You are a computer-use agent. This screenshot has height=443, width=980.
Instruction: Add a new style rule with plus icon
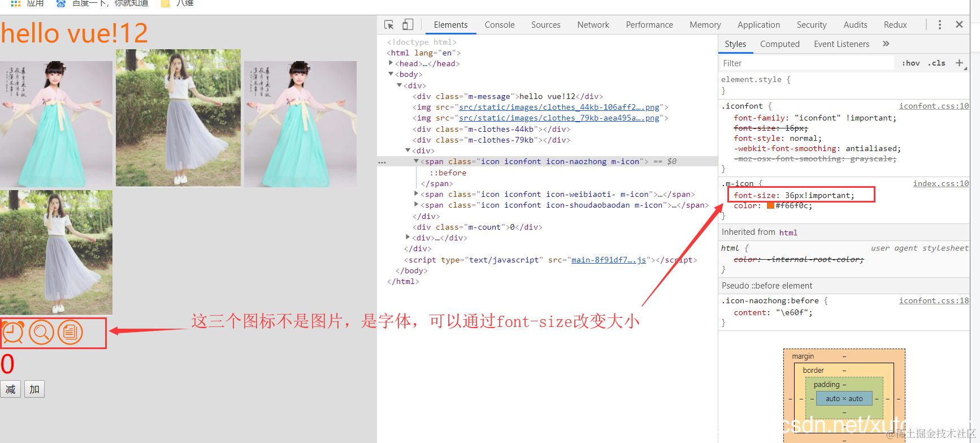click(959, 63)
